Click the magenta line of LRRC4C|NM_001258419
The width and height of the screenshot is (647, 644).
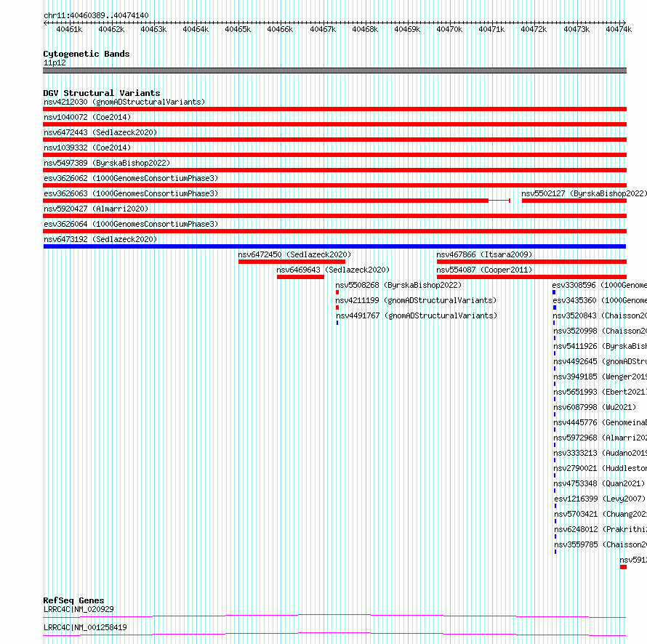coord(334,634)
